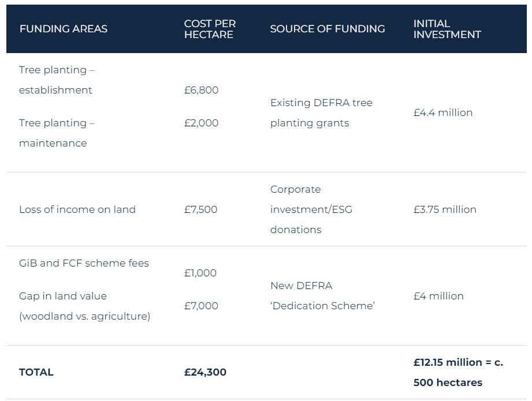Click Corporate investment/ESG donations text
Image resolution: width=532 pixels, height=401 pixels.
coord(311,209)
